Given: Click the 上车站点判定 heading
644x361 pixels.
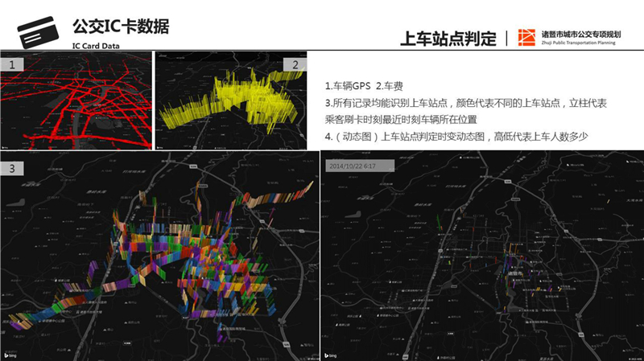Looking at the screenshot, I should tap(448, 39).
